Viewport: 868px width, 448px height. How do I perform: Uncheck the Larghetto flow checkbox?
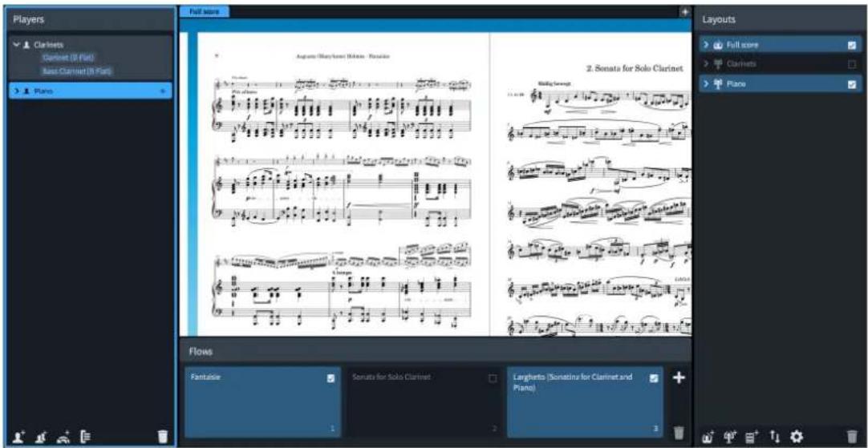(653, 378)
